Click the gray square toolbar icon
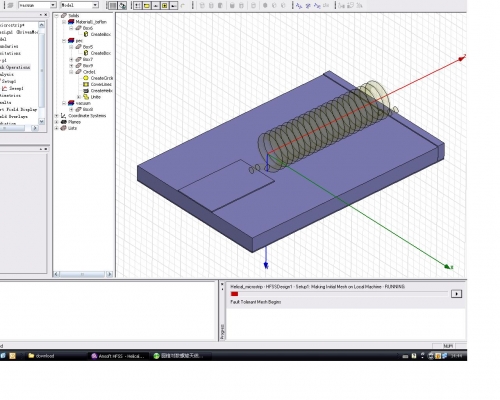The height and width of the screenshot is (400, 500). 113,5
